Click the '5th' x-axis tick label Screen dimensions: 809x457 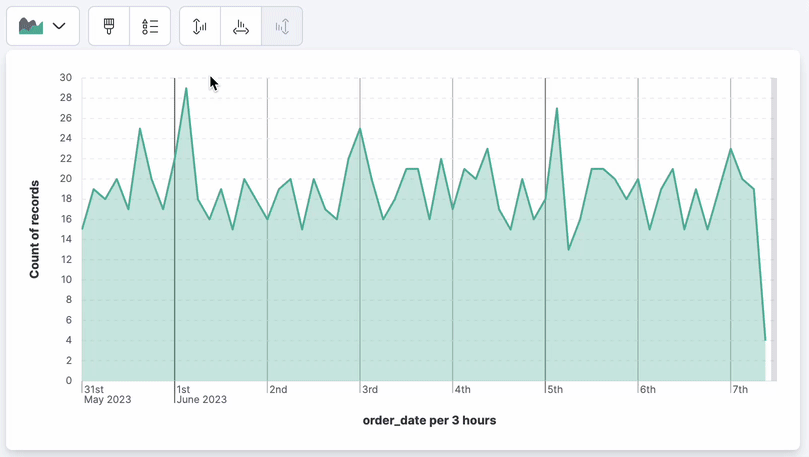coord(554,389)
